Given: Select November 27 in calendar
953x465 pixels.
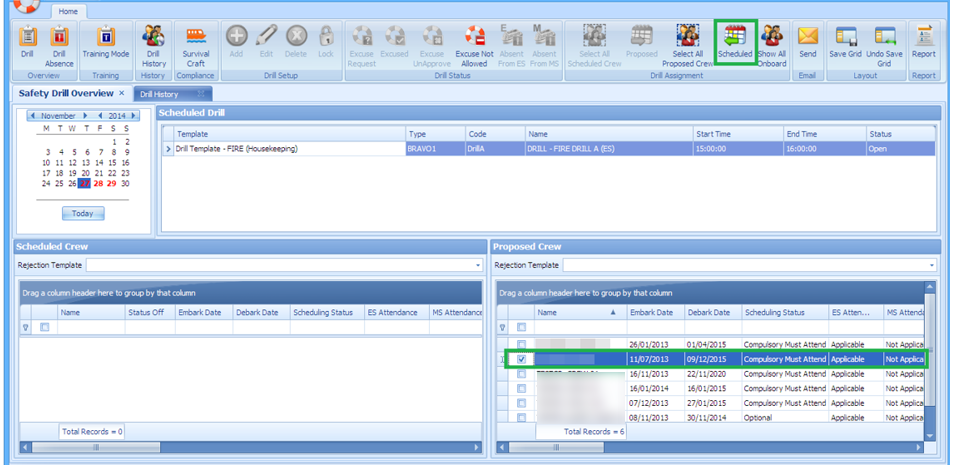Looking at the screenshot, I should 85,184.
